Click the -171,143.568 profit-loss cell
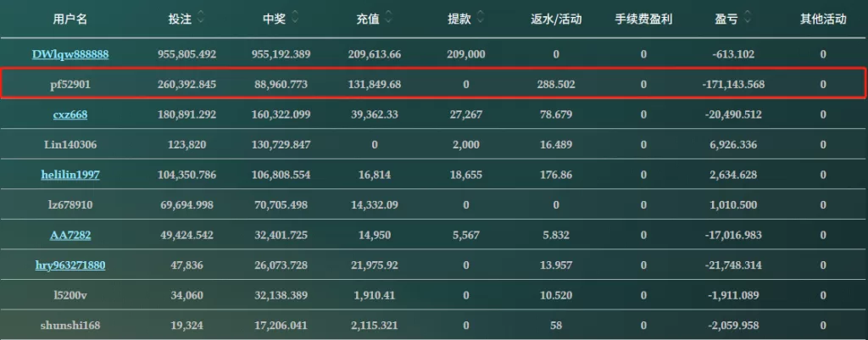 [733, 84]
